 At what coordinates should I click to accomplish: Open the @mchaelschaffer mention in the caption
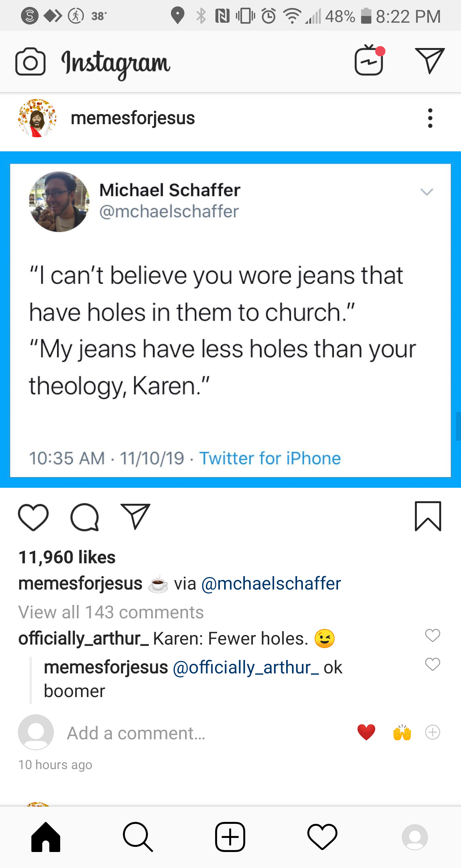tap(271, 583)
